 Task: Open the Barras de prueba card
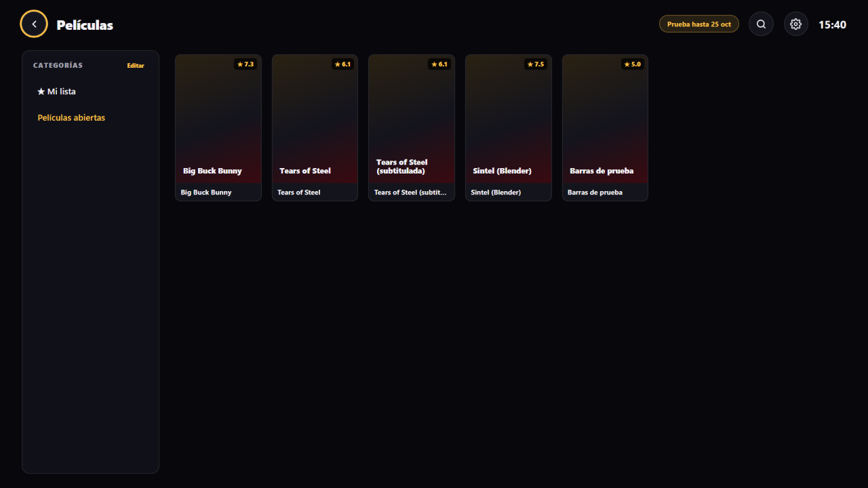605,128
